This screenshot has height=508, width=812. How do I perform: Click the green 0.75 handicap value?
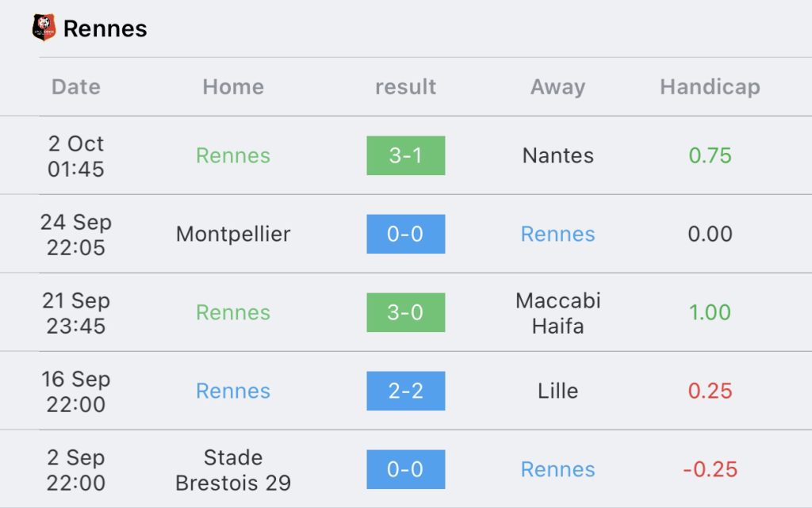click(x=710, y=155)
